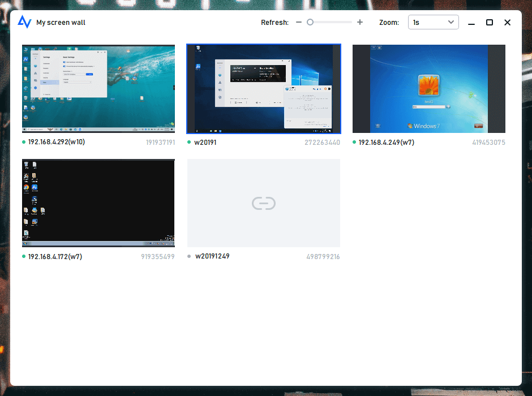Click the device name w20191249
This screenshot has height=396, width=532.
[212, 256]
